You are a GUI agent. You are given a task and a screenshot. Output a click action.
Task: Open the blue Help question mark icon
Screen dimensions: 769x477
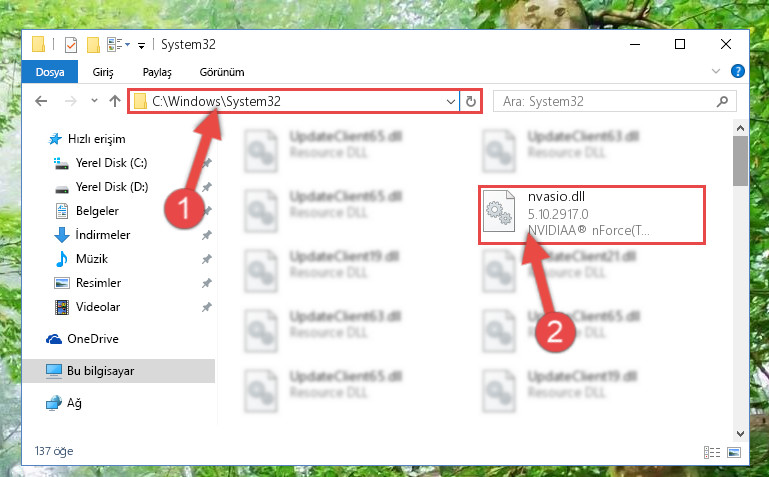tap(738, 71)
